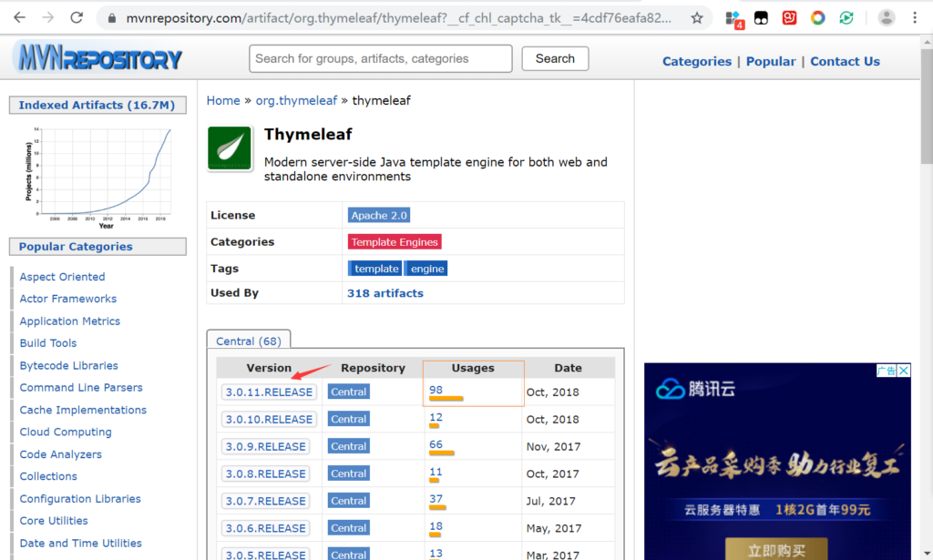Open the Code Analyzers category
This screenshot has height=560, width=933.
pyautogui.click(x=61, y=454)
